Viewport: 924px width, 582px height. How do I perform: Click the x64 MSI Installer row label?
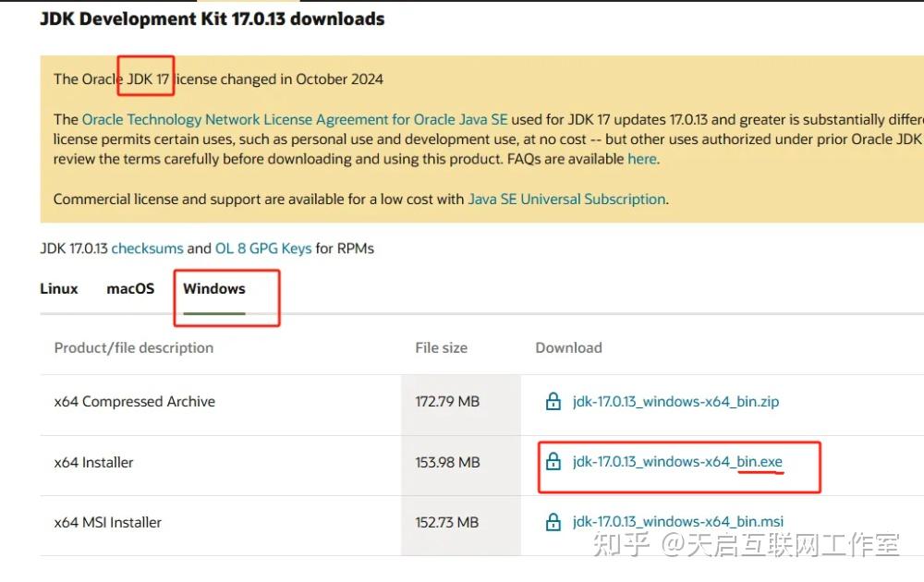pyautogui.click(x=108, y=522)
